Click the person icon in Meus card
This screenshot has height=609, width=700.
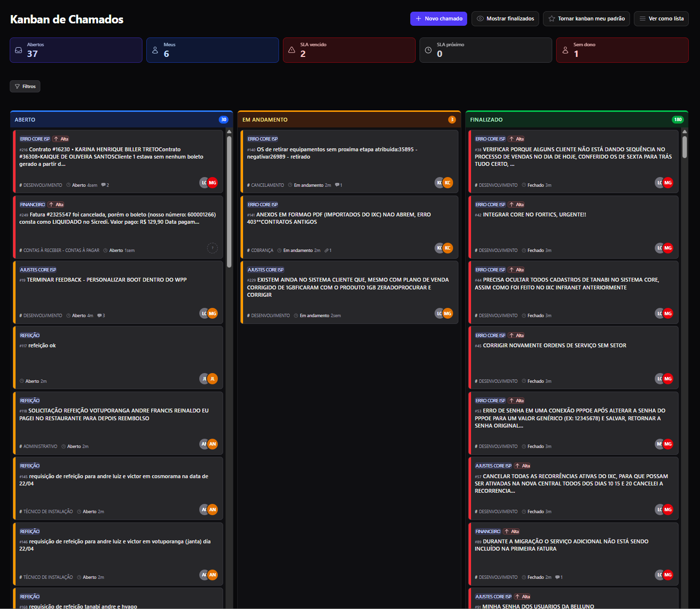tap(155, 50)
